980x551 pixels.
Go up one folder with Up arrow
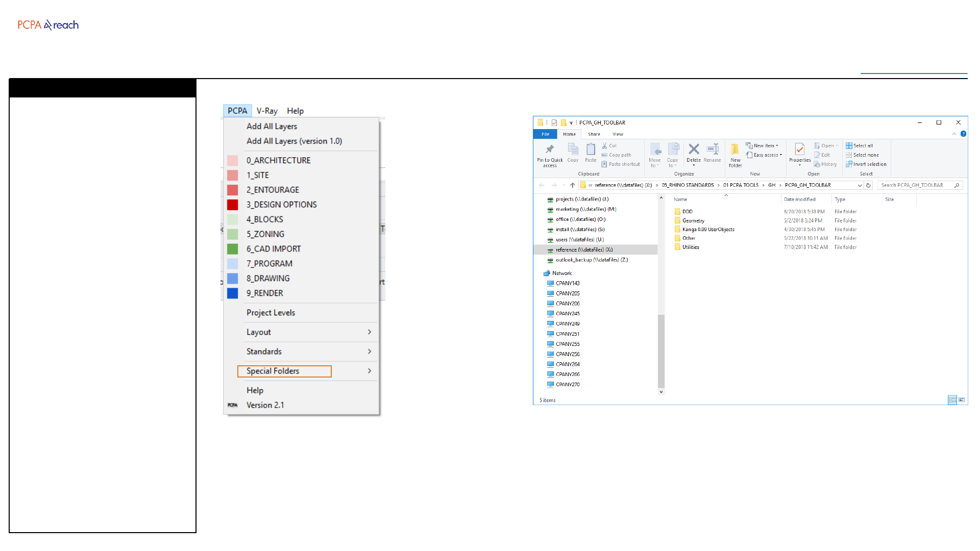(573, 185)
